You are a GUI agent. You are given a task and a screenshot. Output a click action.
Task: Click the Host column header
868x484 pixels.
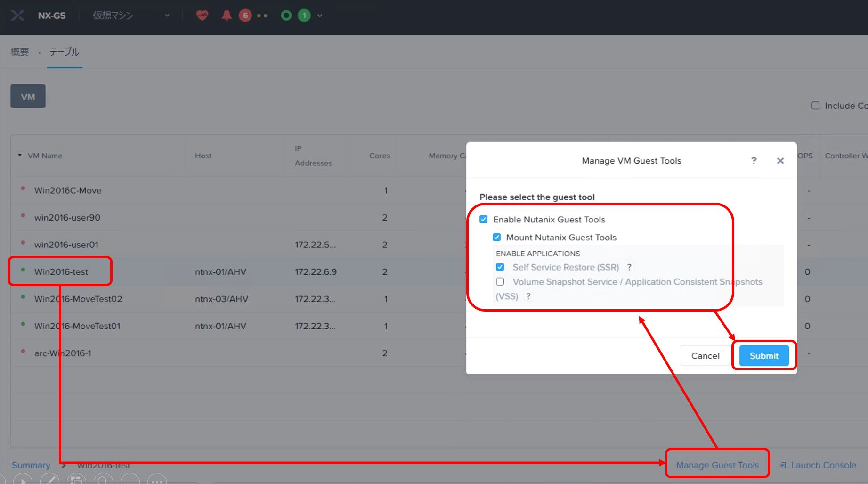coord(203,156)
